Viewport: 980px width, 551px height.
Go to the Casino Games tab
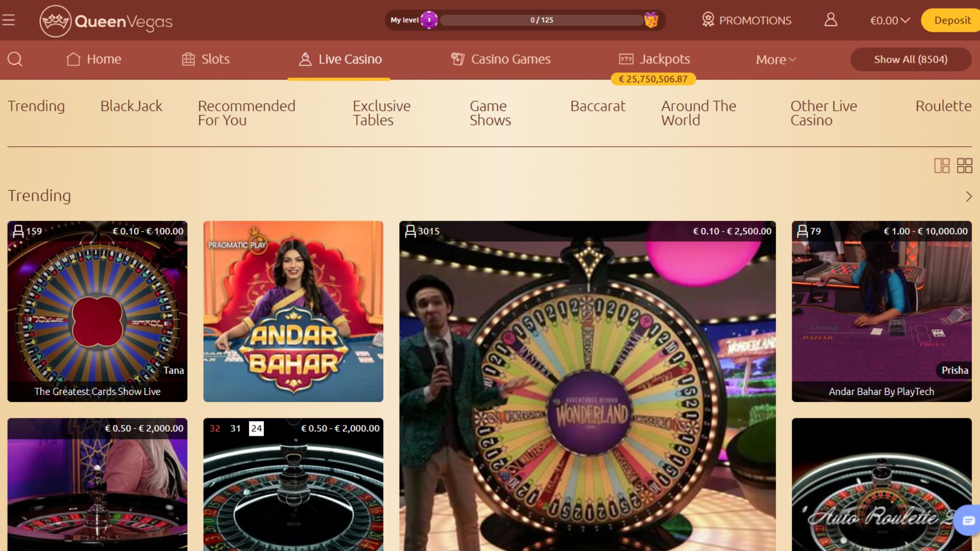point(501,59)
